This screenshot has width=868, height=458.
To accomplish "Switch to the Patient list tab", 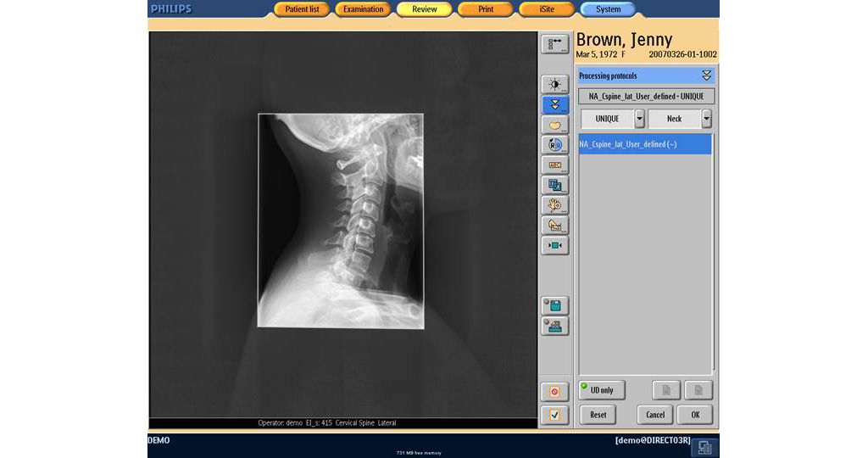I will (x=302, y=9).
